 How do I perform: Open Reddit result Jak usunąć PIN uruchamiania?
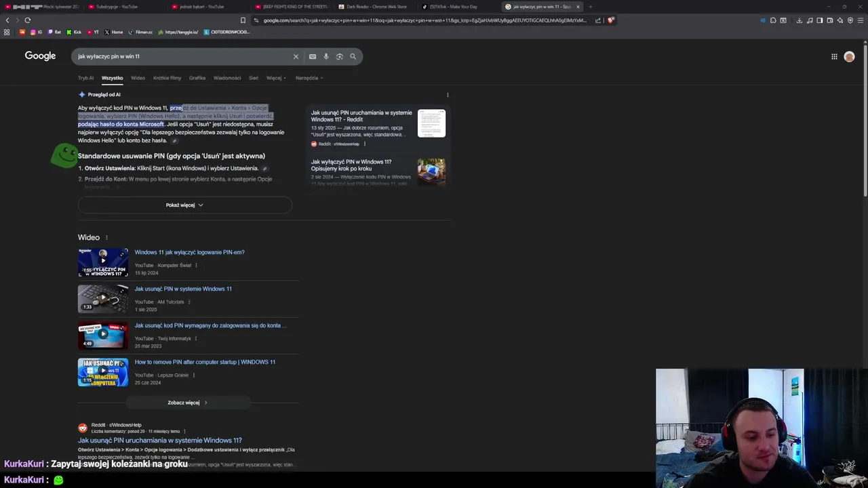(159, 441)
